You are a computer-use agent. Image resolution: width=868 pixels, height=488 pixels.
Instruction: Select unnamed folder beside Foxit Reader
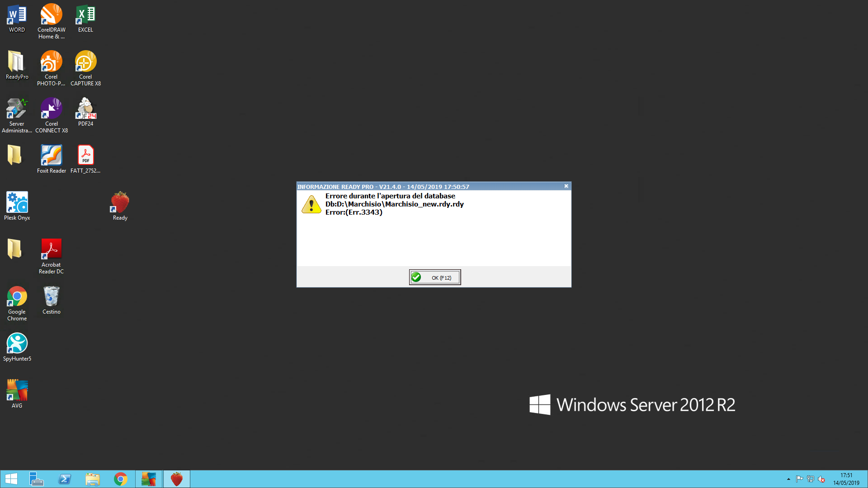tap(14, 155)
